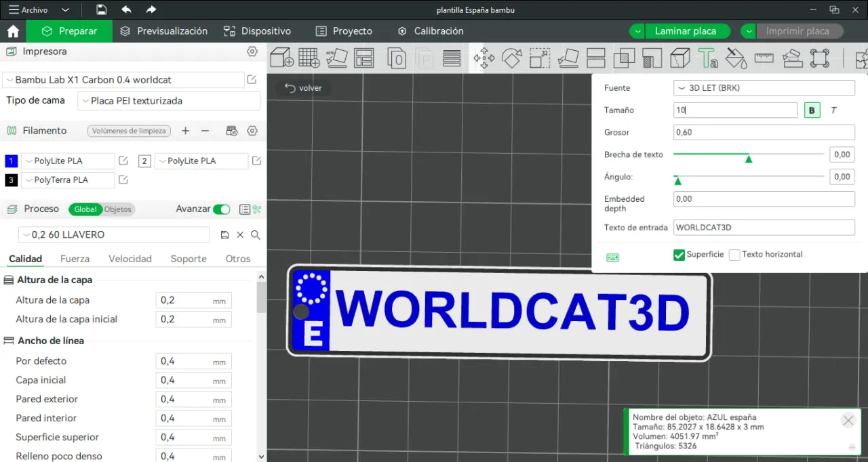Edit filament 3 PolyTerra PLA preset

click(123, 180)
